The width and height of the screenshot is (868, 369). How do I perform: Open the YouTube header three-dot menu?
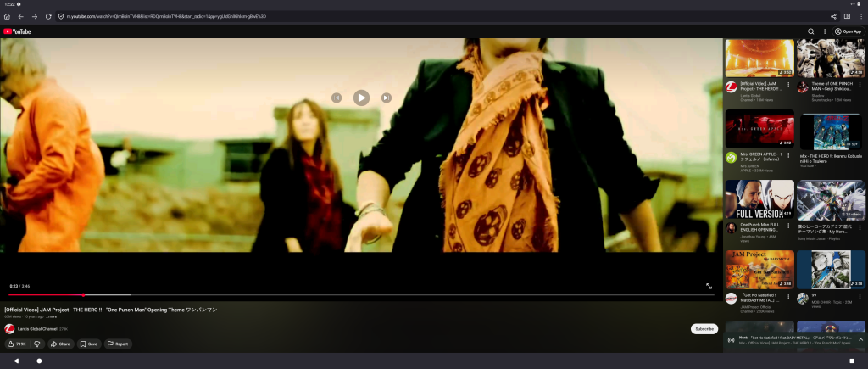coord(825,31)
